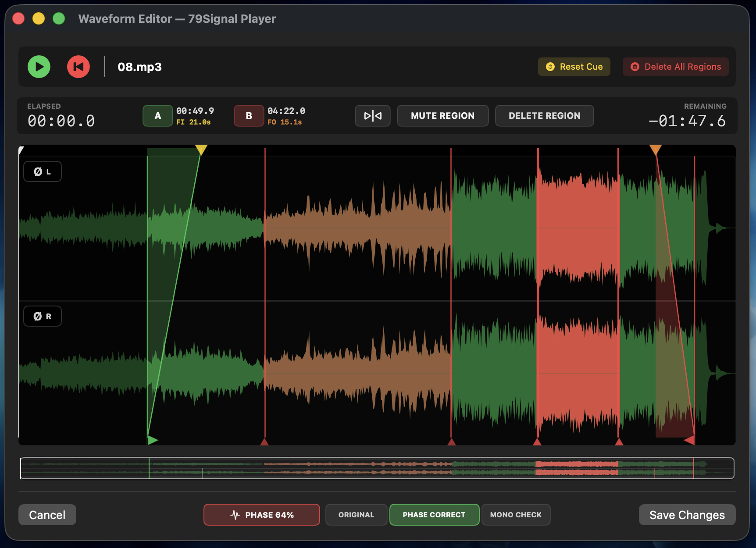Click the green macOS maximize window button

(59, 18)
